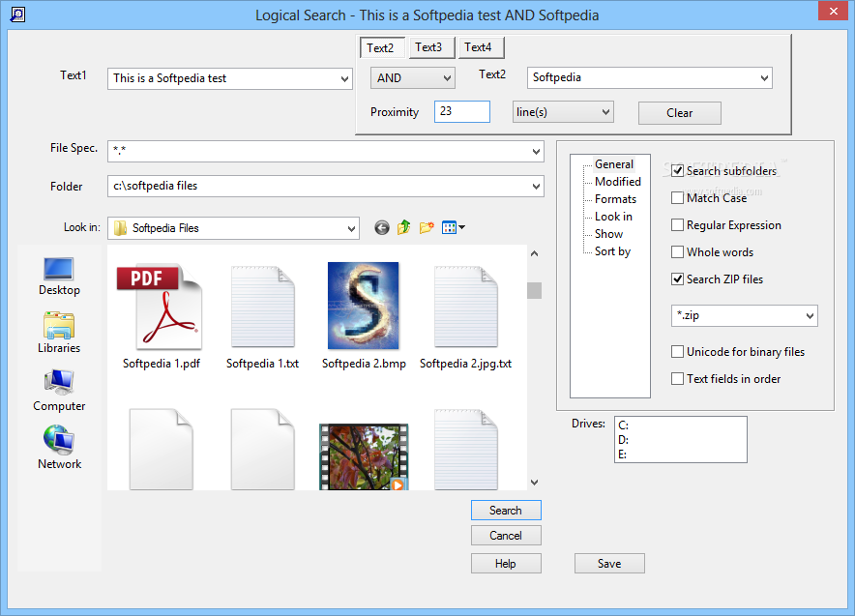855x616 pixels.
Task: Expand the Text2 Softpedia combo box
Action: (x=764, y=78)
